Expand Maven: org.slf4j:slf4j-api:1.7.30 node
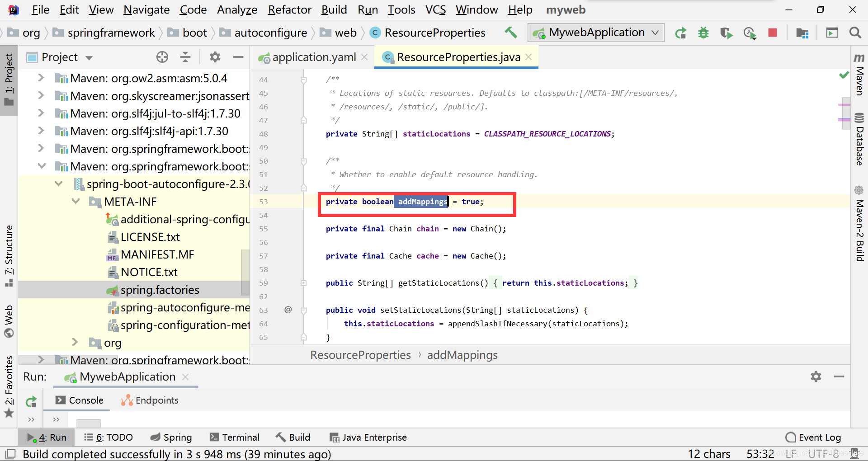Image resolution: width=868 pixels, height=461 pixels. pyautogui.click(x=41, y=131)
